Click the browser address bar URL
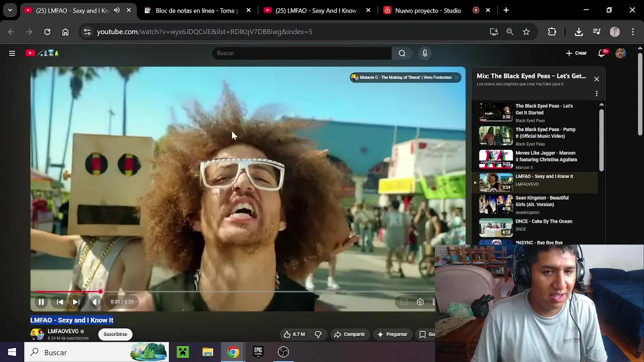 click(204, 32)
